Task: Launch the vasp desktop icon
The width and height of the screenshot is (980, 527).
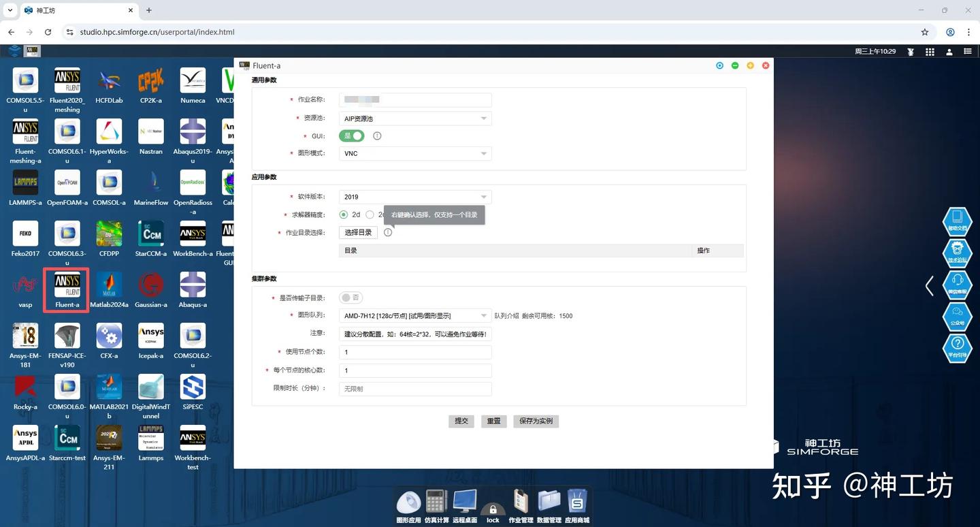Action: (x=26, y=285)
